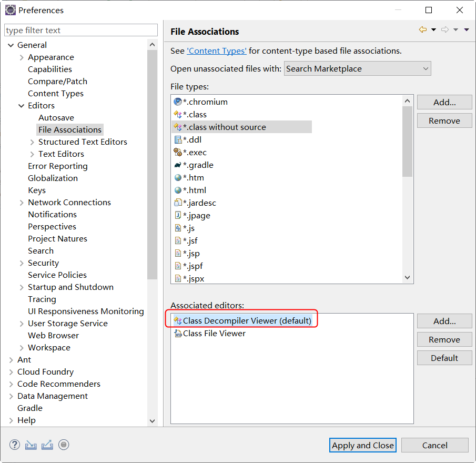The width and height of the screenshot is (476, 463).
Task: Expand the Network Connections node
Action: (22, 203)
